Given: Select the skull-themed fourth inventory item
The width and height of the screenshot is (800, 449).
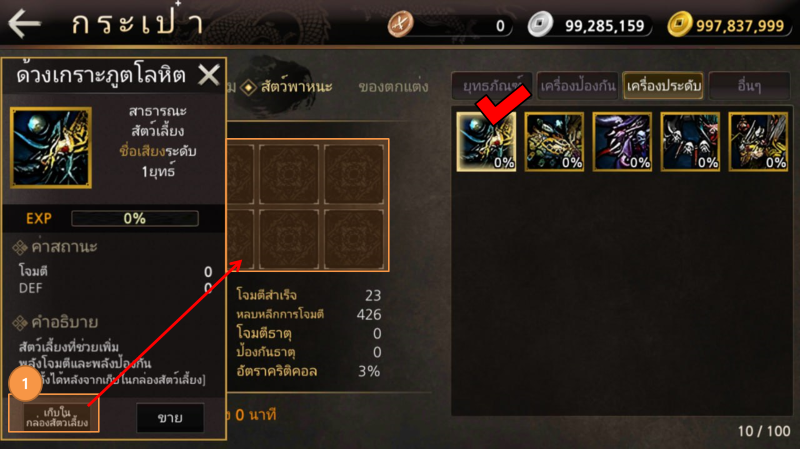Looking at the screenshot, I should [690, 141].
